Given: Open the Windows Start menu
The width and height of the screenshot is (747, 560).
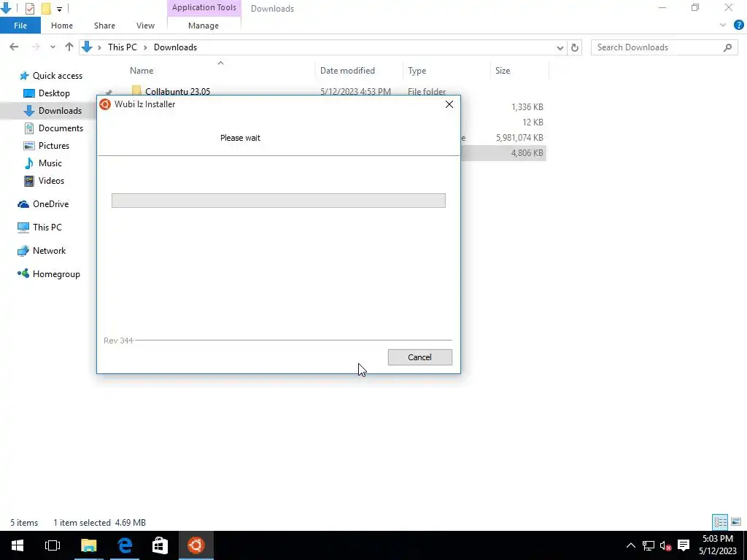Looking at the screenshot, I should [18, 545].
